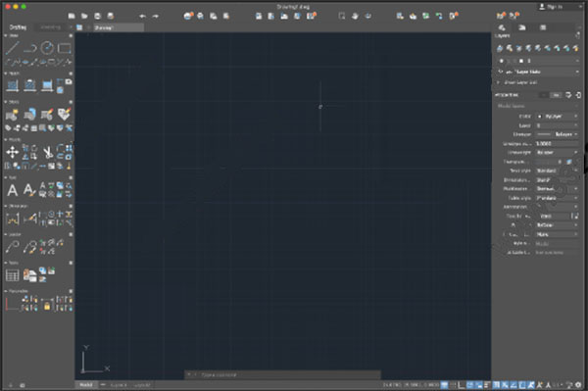Choose the Trim scissors tool in the Modify set

48,152
